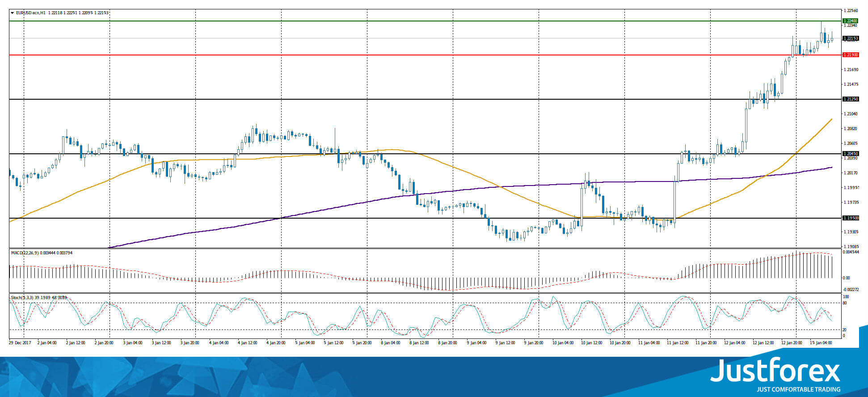Image resolution: width=868 pixels, height=397 pixels.
Task: Click the 1.20170 price scale value
Action: click(851, 173)
